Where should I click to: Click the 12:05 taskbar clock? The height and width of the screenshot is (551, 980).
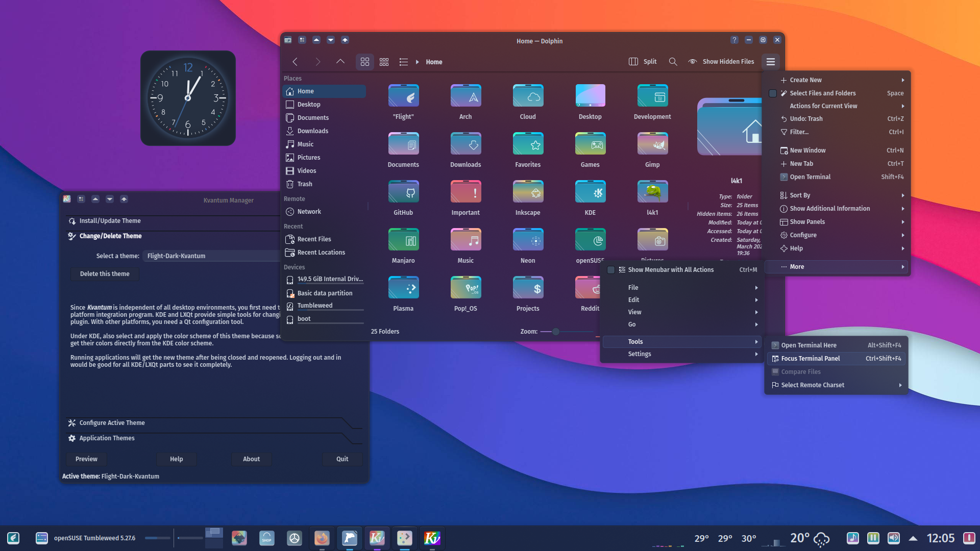[940, 538]
